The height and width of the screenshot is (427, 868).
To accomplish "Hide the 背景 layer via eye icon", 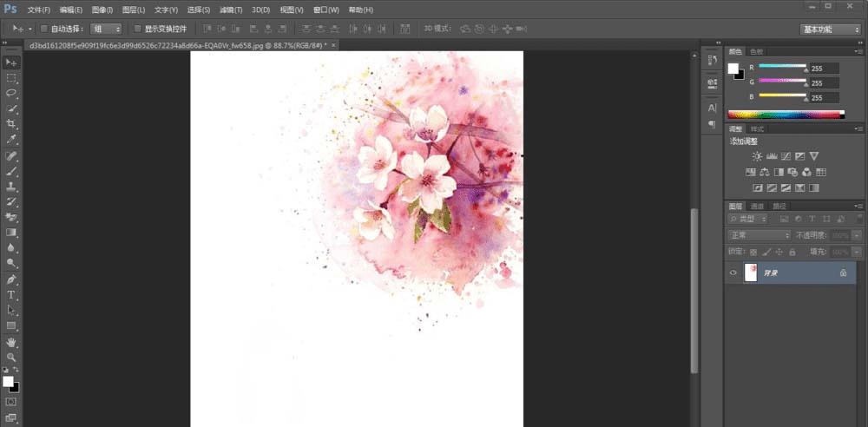I will (x=733, y=273).
